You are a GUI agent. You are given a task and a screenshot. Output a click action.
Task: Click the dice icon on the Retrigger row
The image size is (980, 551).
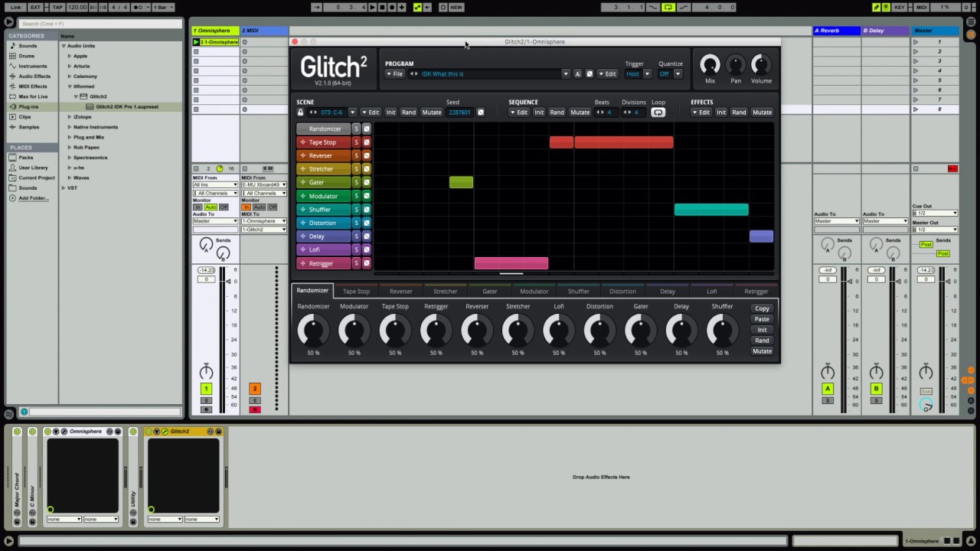point(367,263)
